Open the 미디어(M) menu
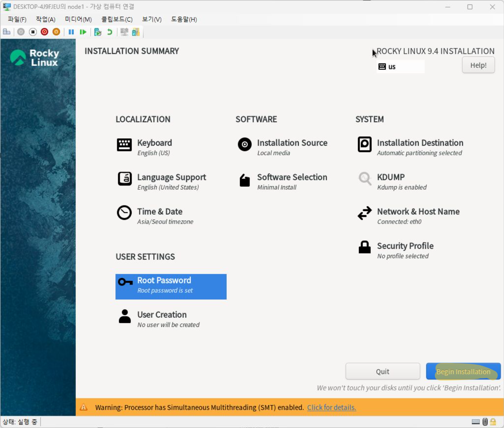The image size is (504, 428). coord(78,19)
